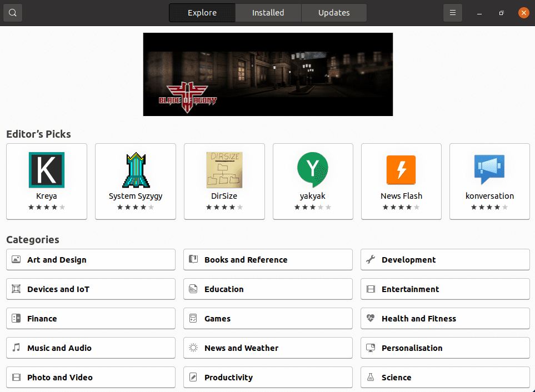
Task: Browse the Games category
Action: tap(268, 318)
